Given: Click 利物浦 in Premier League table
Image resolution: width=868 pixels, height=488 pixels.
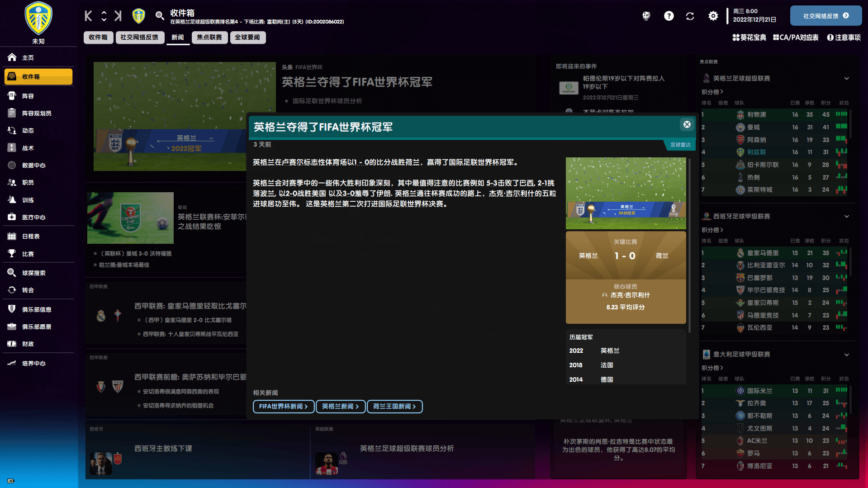Looking at the screenshot, I should tap(756, 115).
